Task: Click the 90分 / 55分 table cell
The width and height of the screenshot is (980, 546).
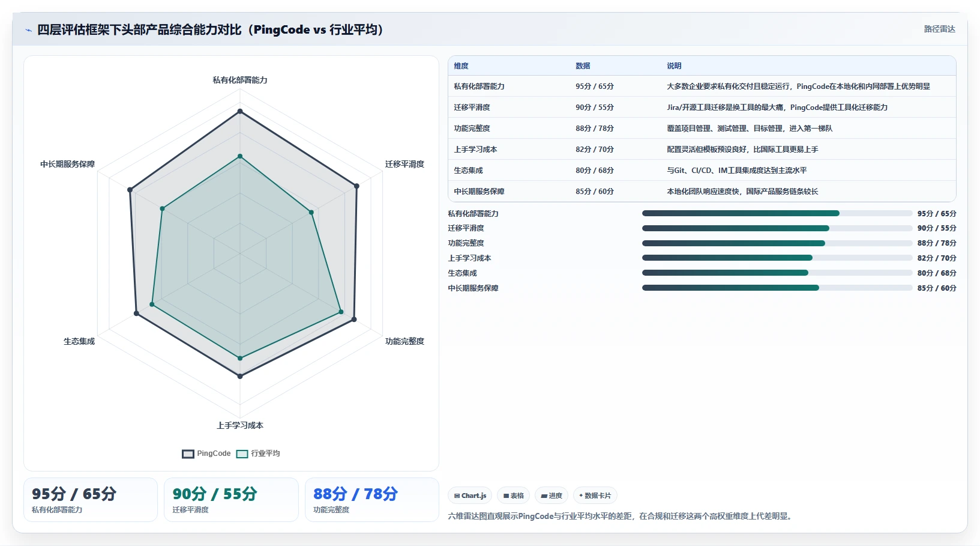Action: coord(595,108)
